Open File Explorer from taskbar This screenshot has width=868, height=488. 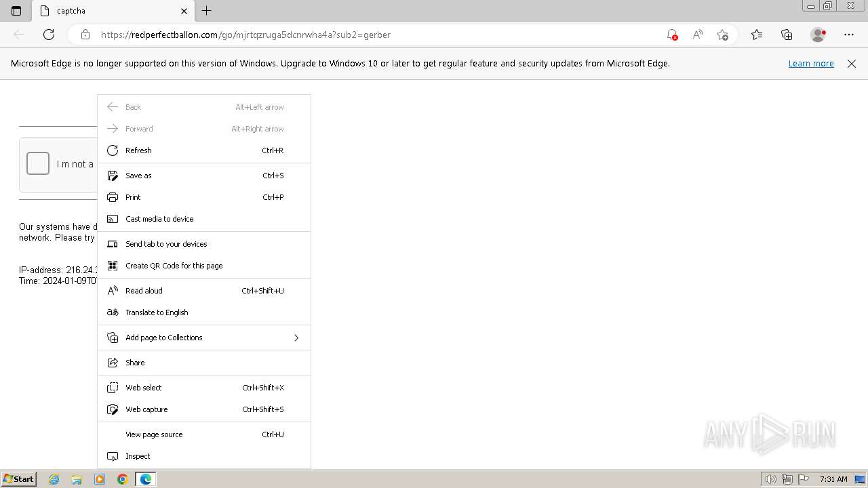pyautogui.click(x=77, y=479)
